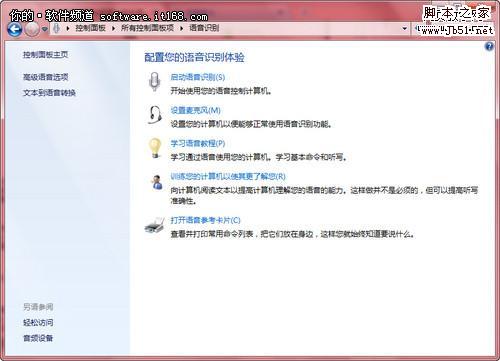Viewport: 500px width, 361px height.
Task: Open 控制面板主页 in the sidebar
Action: pyautogui.click(x=45, y=55)
